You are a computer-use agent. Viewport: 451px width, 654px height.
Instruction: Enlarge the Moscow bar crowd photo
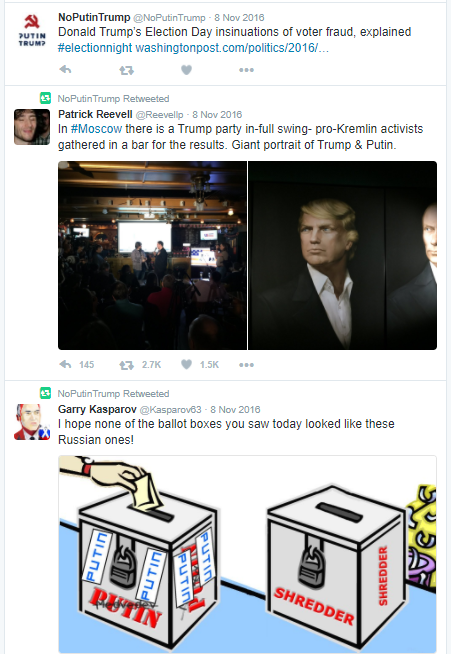tap(152, 255)
